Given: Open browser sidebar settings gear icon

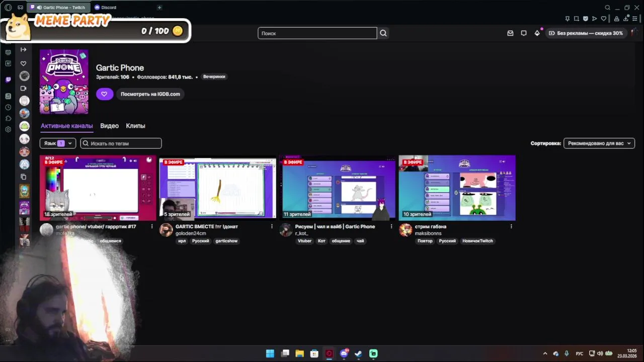Looking at the screenshot, I should point(8,129).
